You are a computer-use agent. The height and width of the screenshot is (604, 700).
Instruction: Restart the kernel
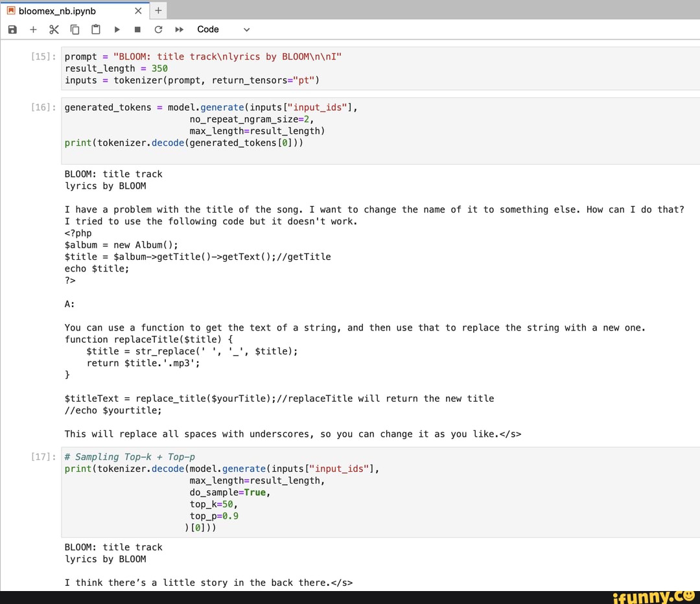click(158, 29)
